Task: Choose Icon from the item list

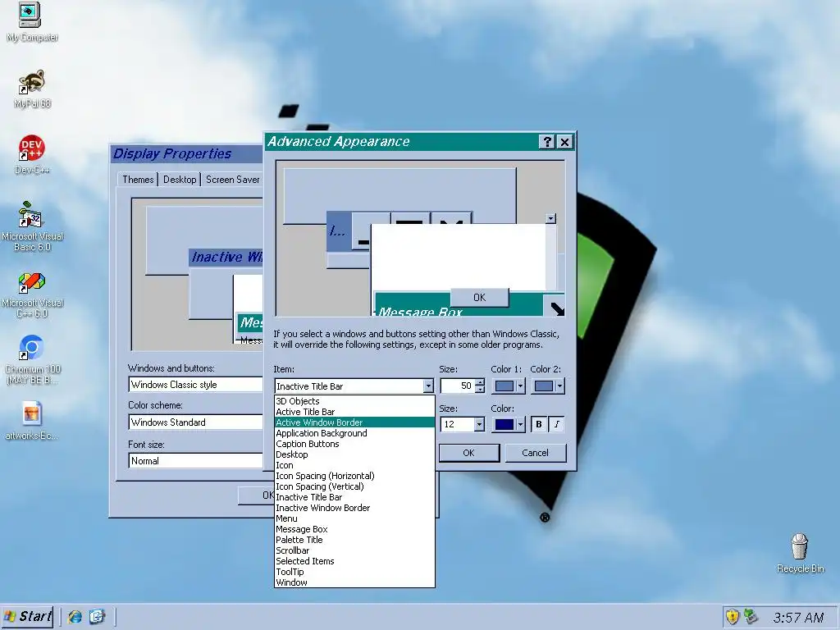Action: [x=354, y=466]
